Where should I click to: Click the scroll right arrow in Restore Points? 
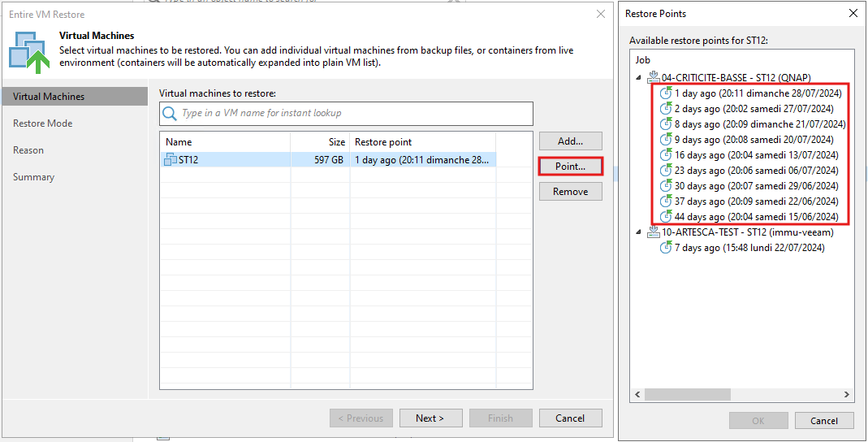pyautogui.click(x=846, y=394)
